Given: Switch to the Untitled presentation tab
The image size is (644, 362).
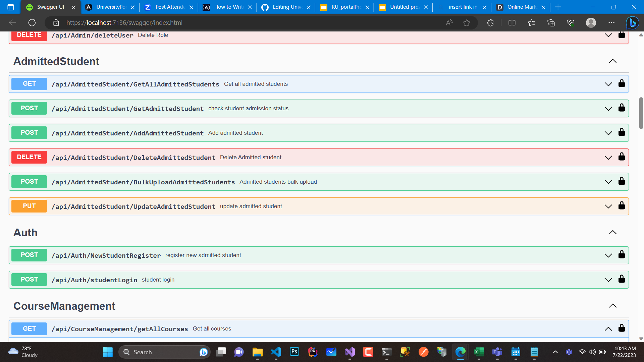Looking at the screenshot, I should (402, 7).
